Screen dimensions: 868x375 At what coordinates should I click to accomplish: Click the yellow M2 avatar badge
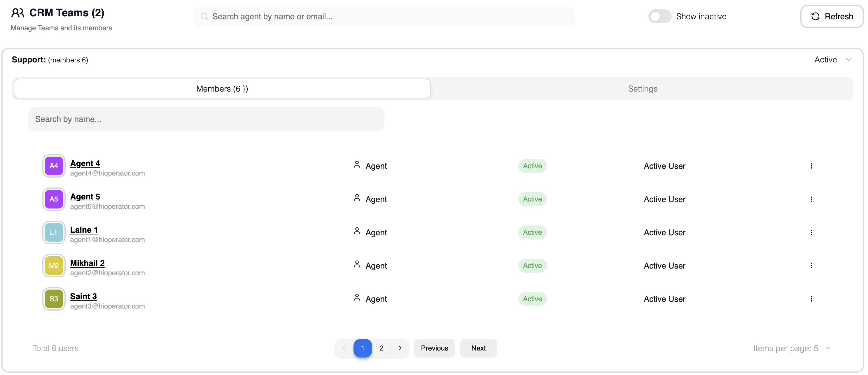coord(54,265)
